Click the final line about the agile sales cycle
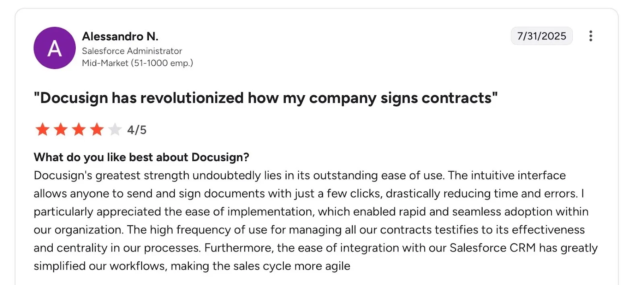This screenshot has width=644, height=285. coord(192,266)
